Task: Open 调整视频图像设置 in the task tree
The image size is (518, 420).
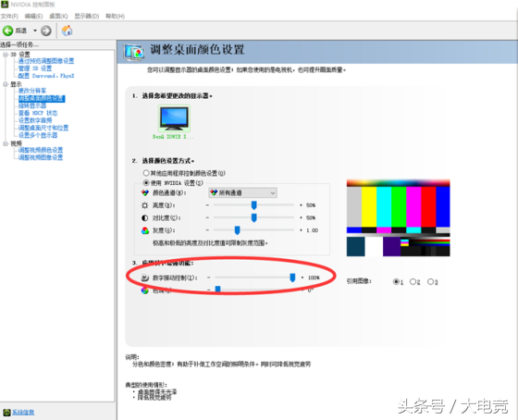Action: [41, 157]
